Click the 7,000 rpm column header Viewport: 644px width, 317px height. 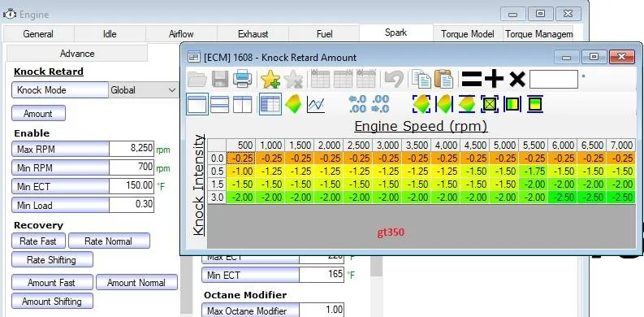tap(620, 145)
